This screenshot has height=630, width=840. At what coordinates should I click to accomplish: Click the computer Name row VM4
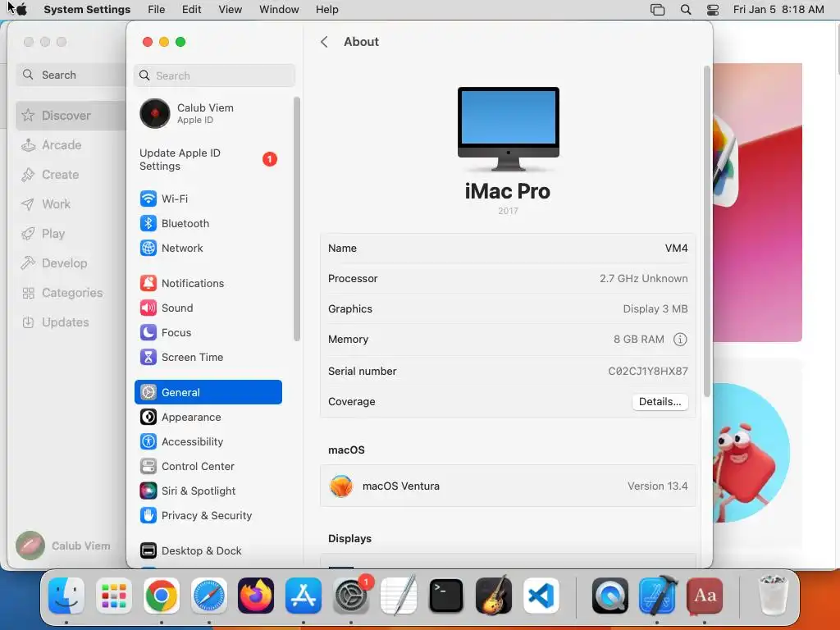[x=508, y=249]
